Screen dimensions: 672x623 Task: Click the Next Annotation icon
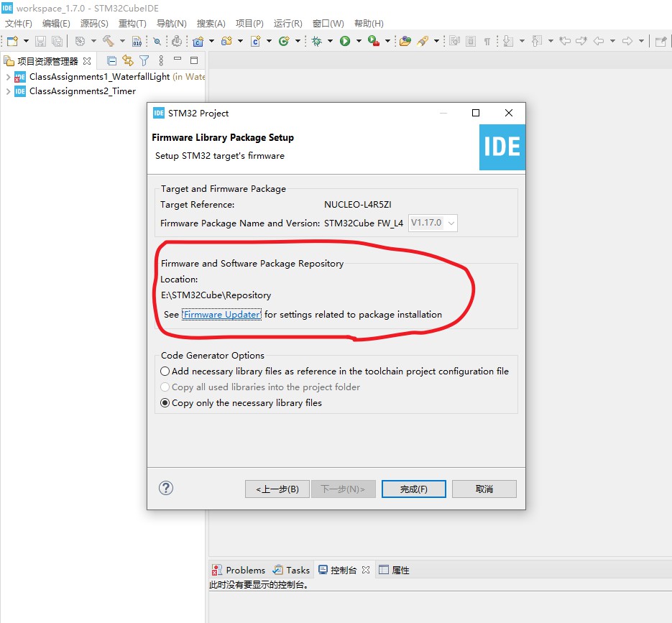508,41
